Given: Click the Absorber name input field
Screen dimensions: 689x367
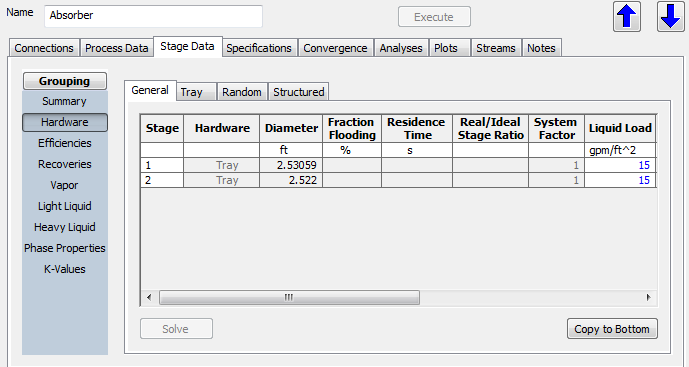Looking at the screenshot, I should [x=153, y=16].
